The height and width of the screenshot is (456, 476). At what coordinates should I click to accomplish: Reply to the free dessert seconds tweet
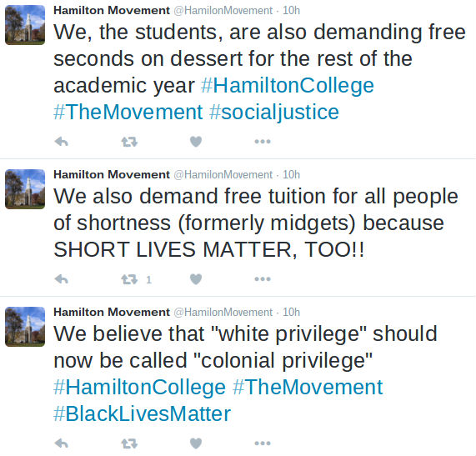(62, 142)
